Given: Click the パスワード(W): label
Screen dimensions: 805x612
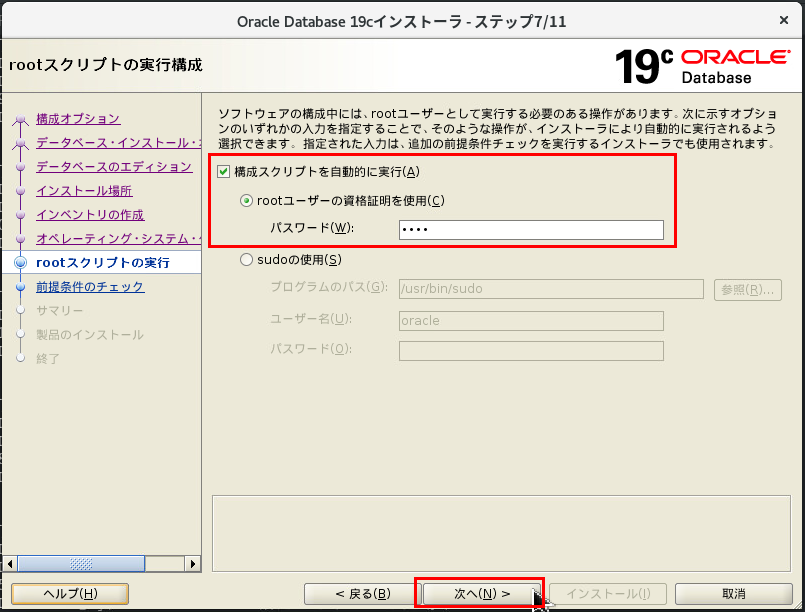Looking at the screenshot, I should click(x=312, y=227).
